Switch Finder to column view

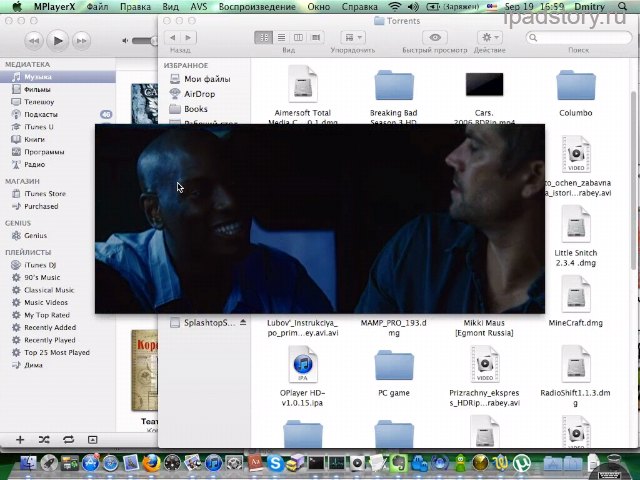tap(298, 38)
